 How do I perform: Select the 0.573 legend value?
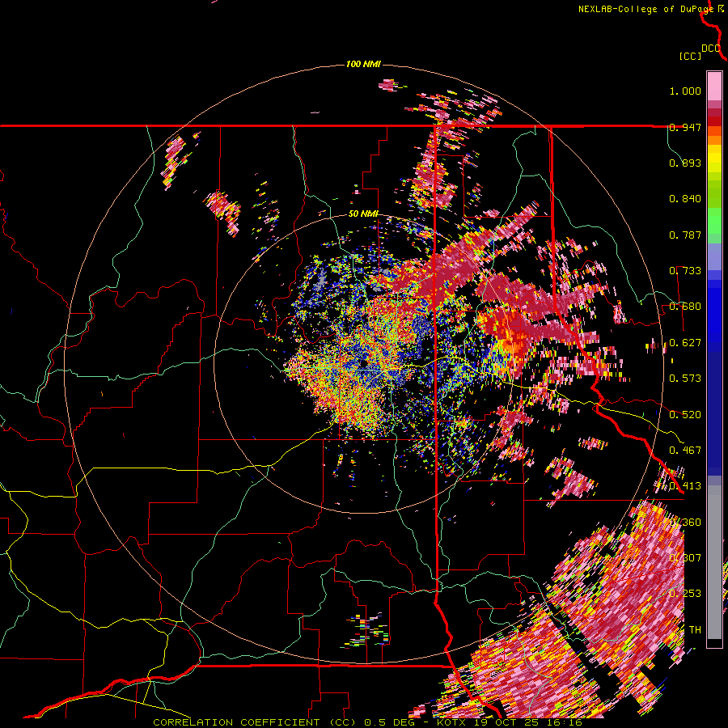pos(685,379)
